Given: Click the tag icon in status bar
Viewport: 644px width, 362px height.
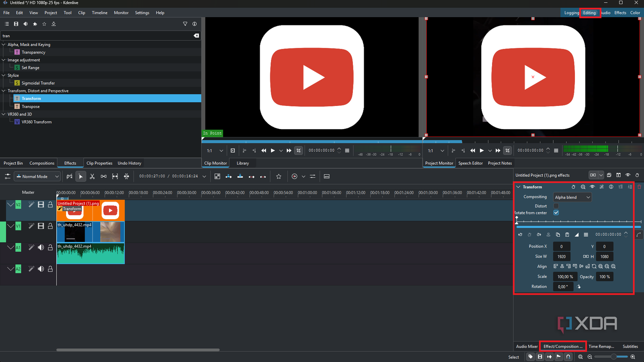Looking at the screenshot, I should pos(531,357).
